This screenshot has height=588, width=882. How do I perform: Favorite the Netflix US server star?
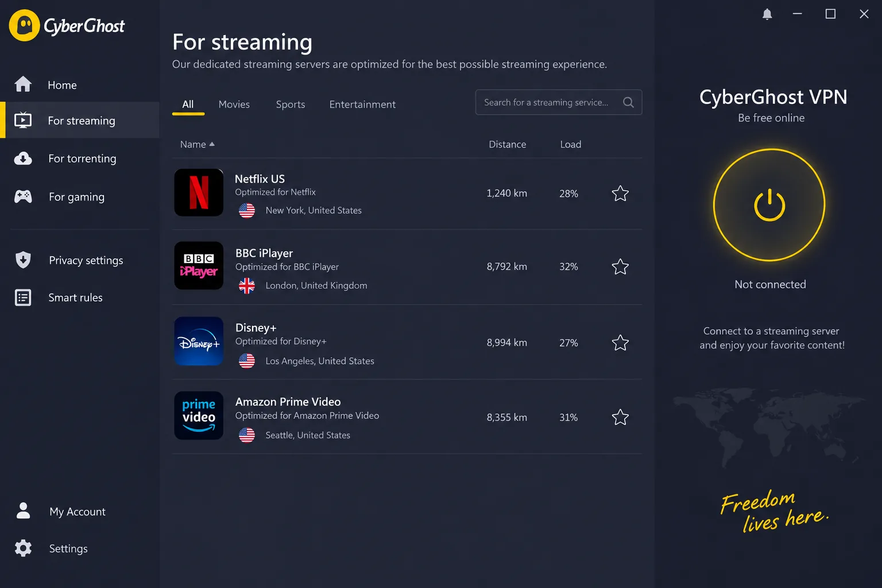point(620,194)
